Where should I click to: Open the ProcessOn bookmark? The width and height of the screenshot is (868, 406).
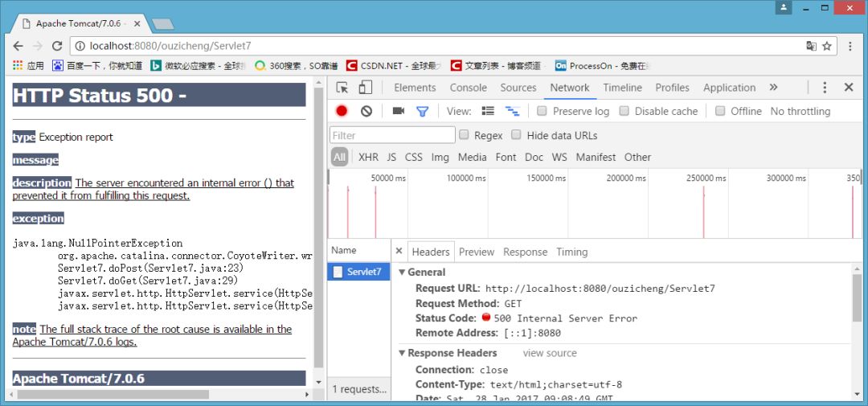coord(602,65)
